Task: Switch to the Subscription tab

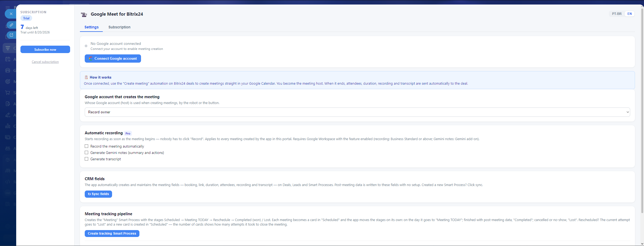Action: pos(119,27)
